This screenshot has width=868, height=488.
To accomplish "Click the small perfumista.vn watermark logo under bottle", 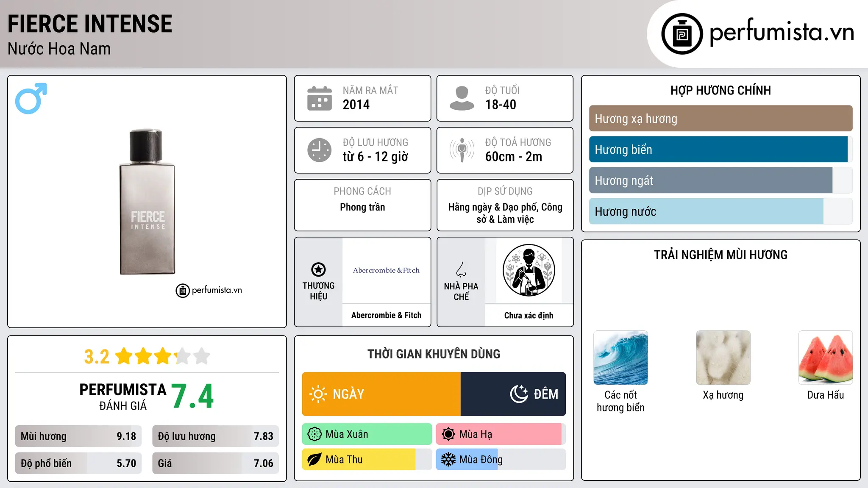I will click(x=209, y=291).
